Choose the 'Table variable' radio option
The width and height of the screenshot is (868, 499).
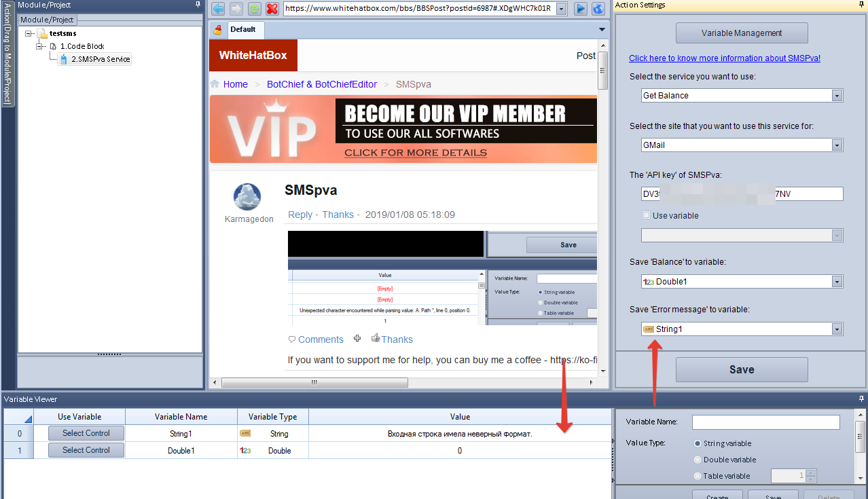[698, 476]
